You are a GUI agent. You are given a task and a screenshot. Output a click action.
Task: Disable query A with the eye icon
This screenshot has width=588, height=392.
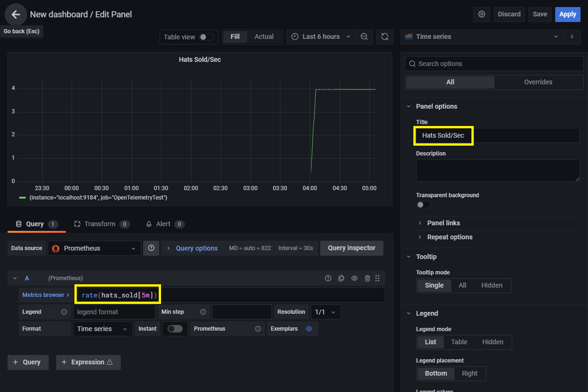click(x=354, y=278)
